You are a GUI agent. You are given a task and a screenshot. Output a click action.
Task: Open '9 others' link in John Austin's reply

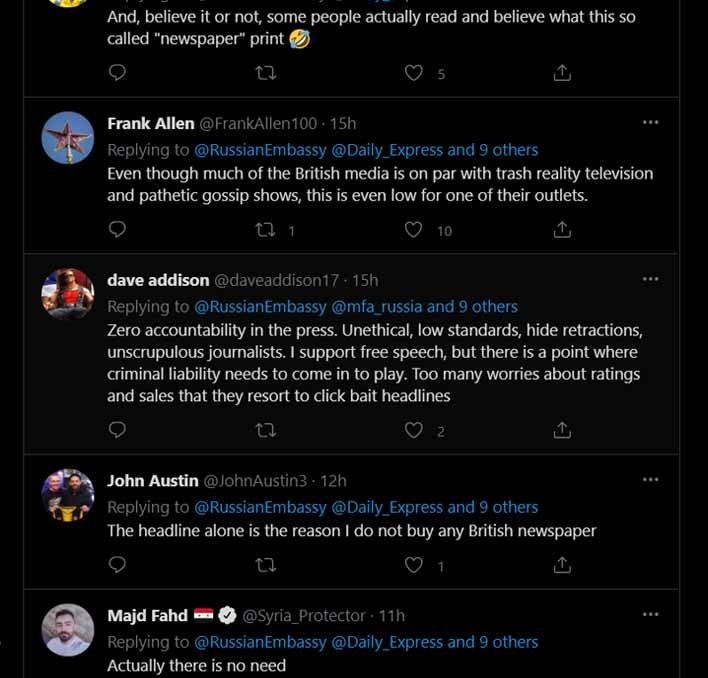[508, 507]
